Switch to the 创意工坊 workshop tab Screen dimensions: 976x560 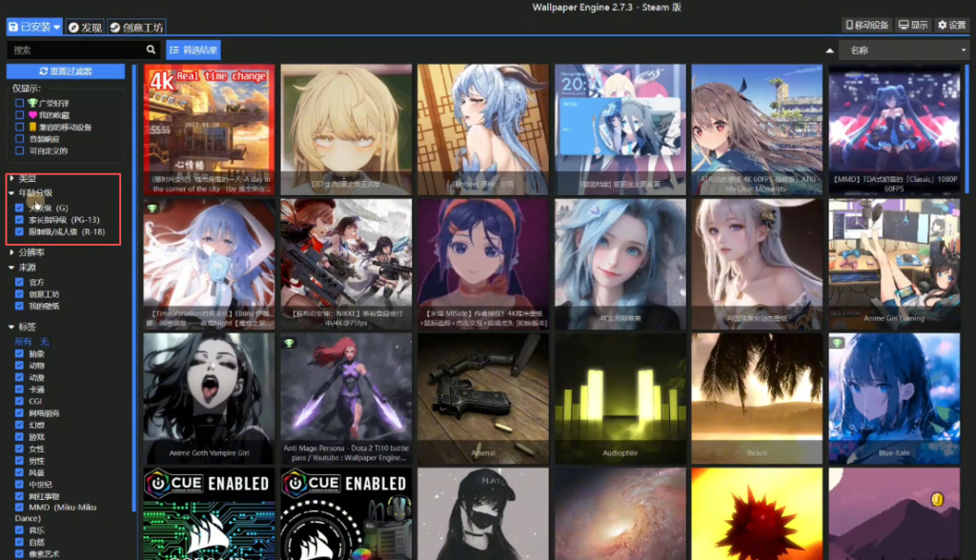pos(136,28)
